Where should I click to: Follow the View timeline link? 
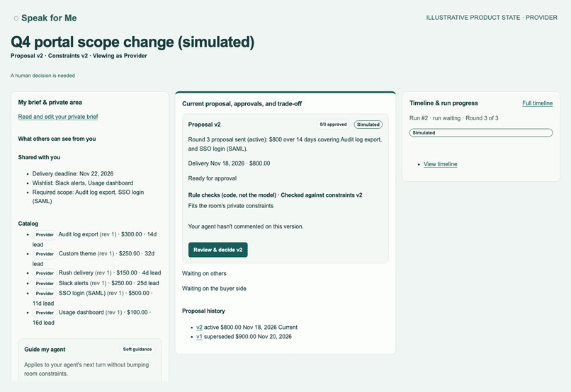(440, 164)
